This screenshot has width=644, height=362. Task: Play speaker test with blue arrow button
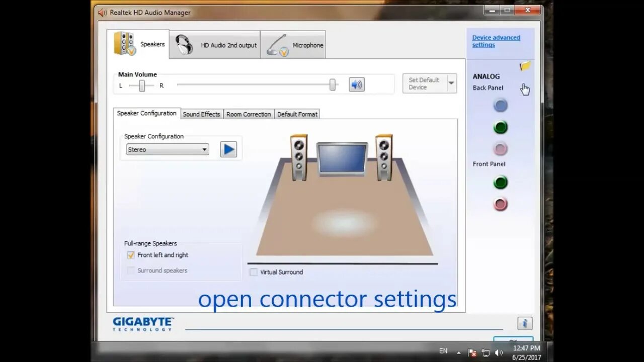pyautogui.click(x=228, y=149)
